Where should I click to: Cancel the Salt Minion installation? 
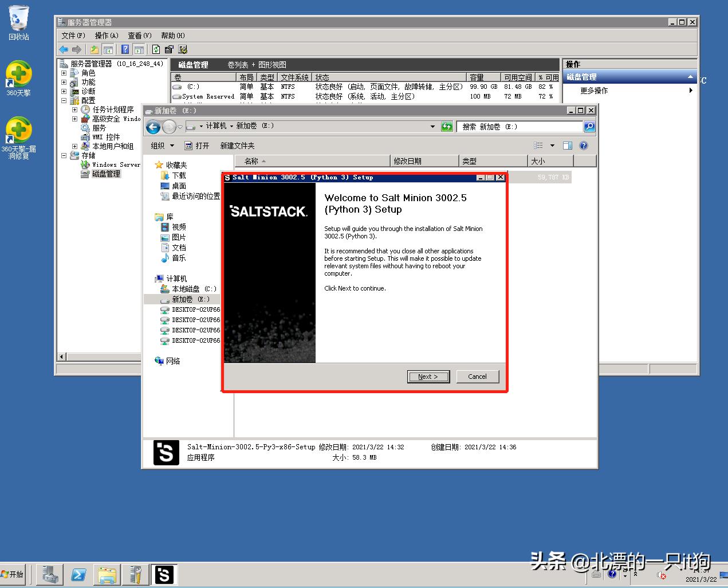(x=477, y=377)
